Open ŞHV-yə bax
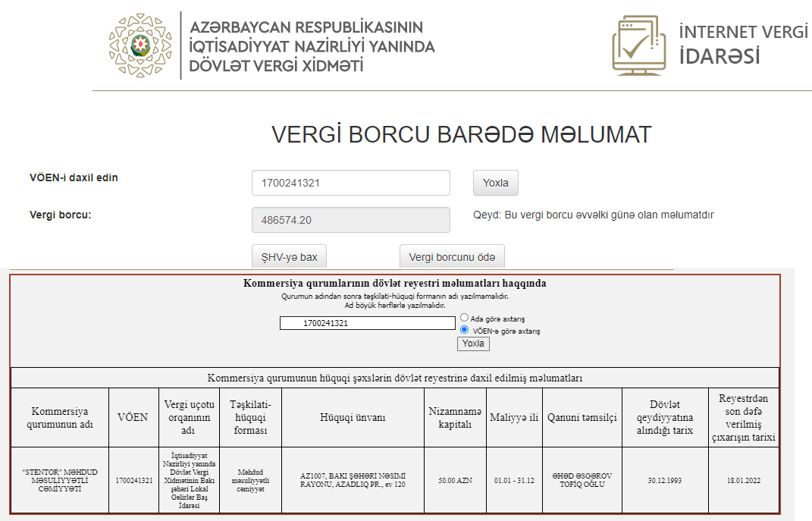812x521 pixels. (x=289, y=256)
